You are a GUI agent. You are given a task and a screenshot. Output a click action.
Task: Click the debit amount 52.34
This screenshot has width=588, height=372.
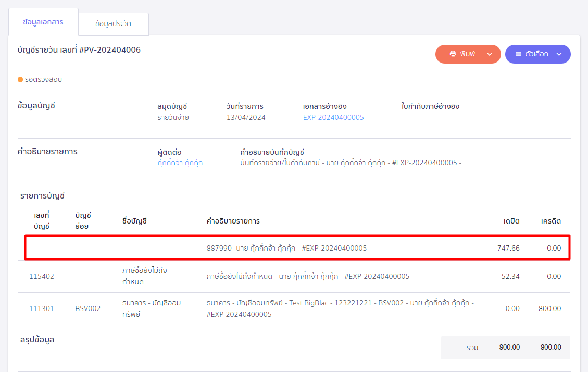[510, 276]
